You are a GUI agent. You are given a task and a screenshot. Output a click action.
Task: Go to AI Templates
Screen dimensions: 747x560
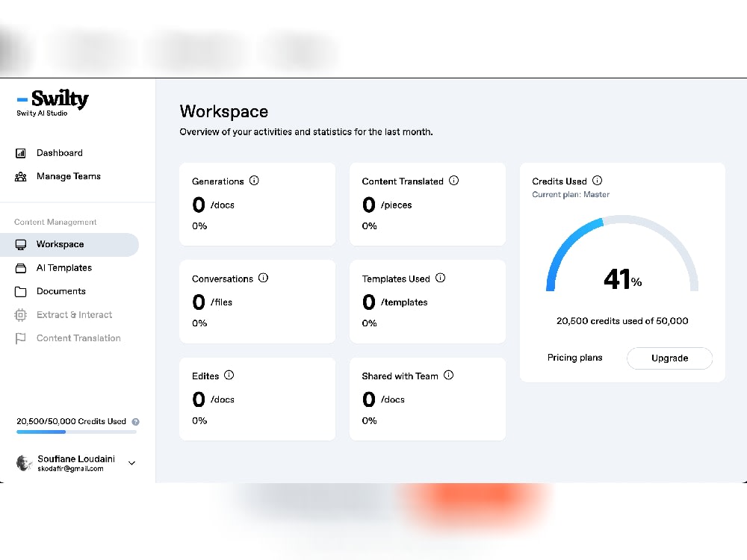pyautogui.click(x=63, y=267)
